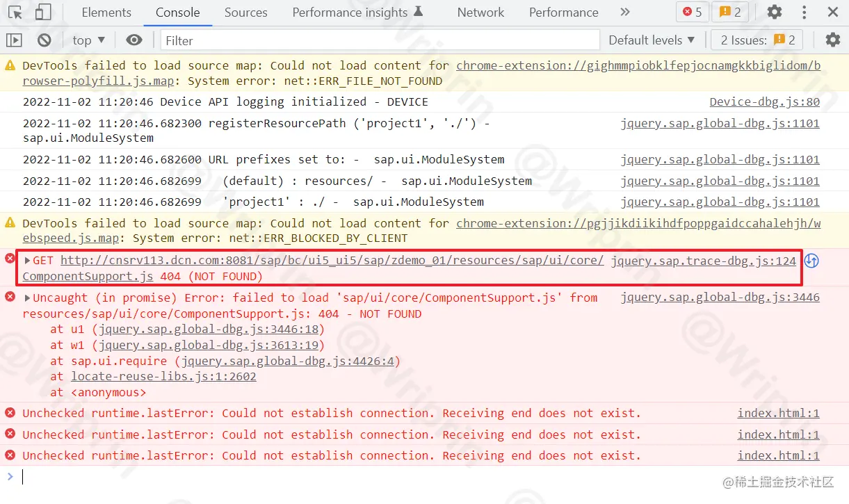The image size is (849, 504).
Task: Click the yellow warnings badge showing 2
Action: click(730, 12)
